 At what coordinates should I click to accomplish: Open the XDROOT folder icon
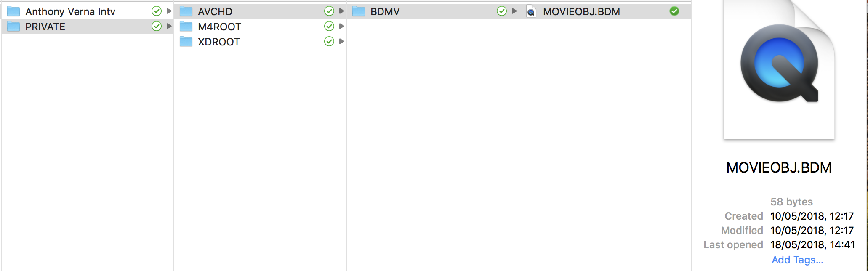186,42
